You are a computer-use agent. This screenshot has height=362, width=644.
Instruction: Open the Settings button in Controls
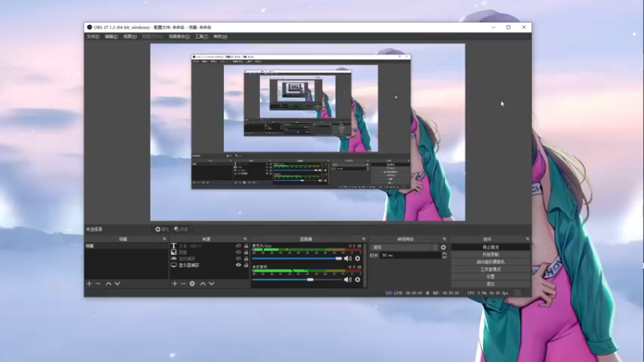tap(490, 277)
